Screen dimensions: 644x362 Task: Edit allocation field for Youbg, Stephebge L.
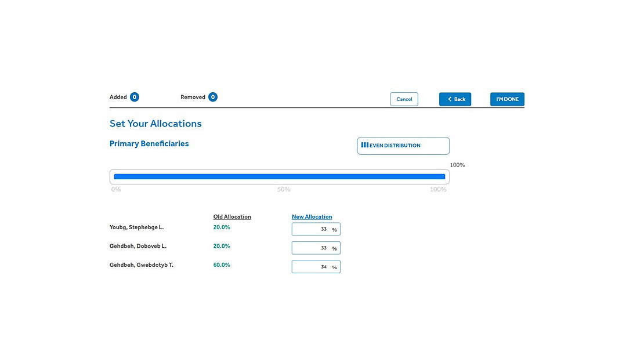click(316, 229)
